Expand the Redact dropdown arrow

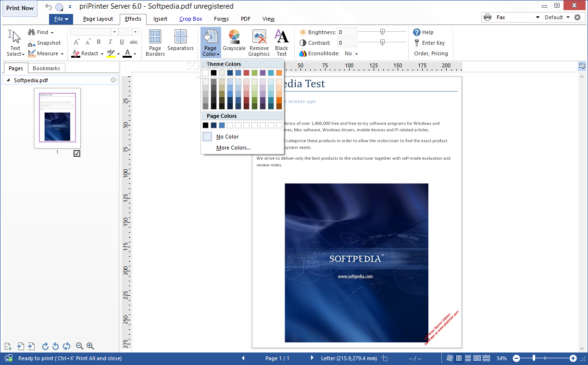point(102,54)
